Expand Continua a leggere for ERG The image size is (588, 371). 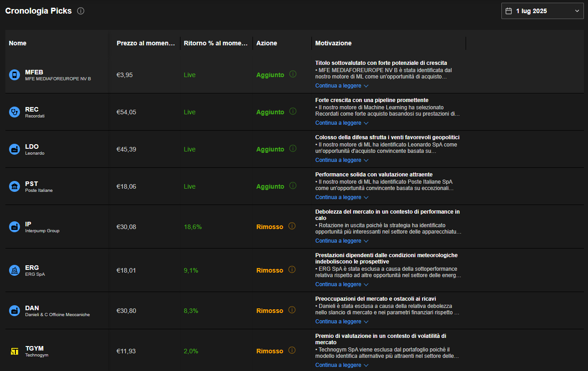point(342,284)
